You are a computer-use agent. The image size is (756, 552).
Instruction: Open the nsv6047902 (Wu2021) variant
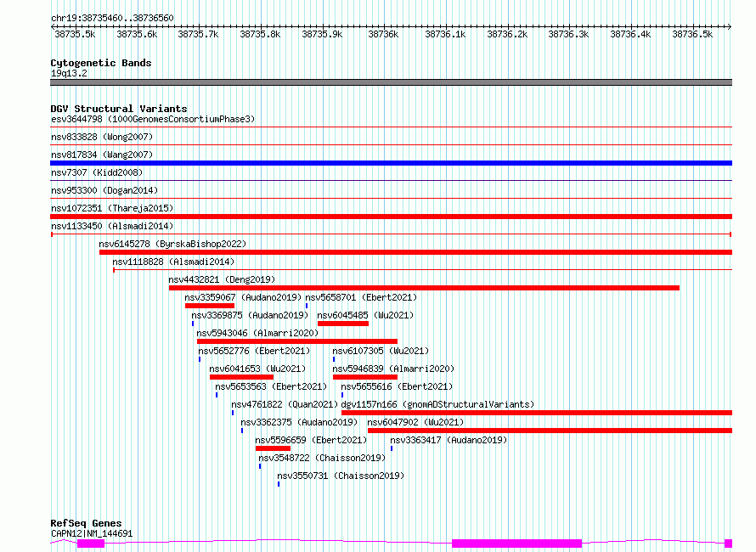pos(415,422)
